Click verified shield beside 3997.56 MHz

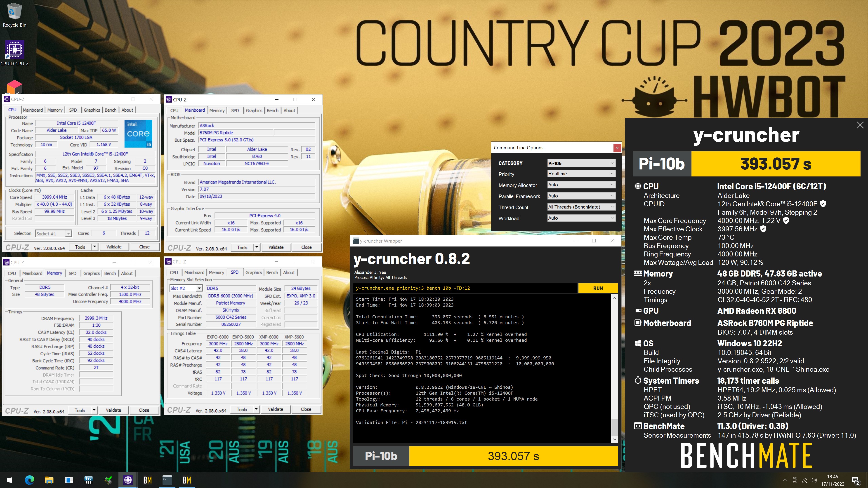click(x=764, y=229)
